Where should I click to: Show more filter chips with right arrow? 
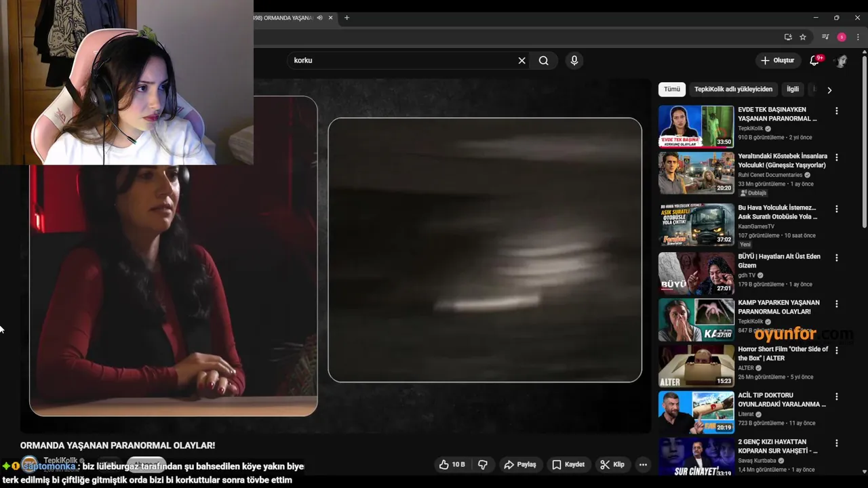tap(829, 89)
